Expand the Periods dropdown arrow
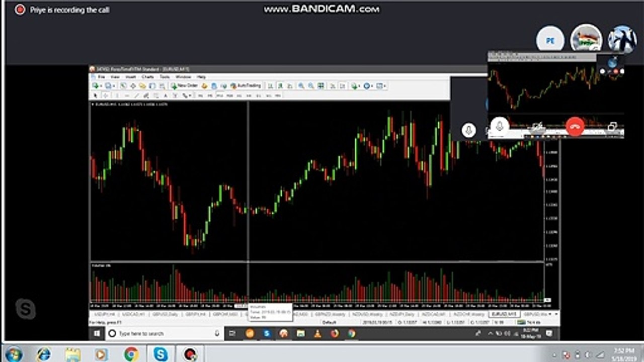 [372, 86]
